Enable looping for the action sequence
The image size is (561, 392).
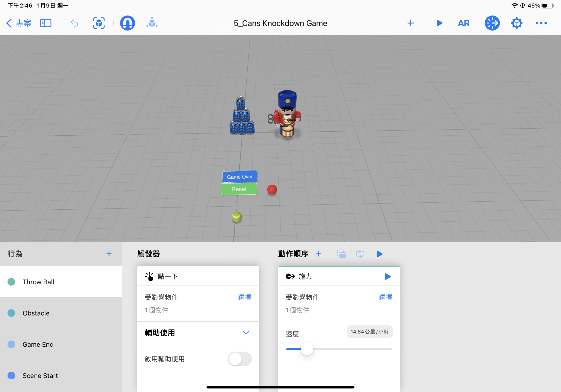tap(360, 254)
